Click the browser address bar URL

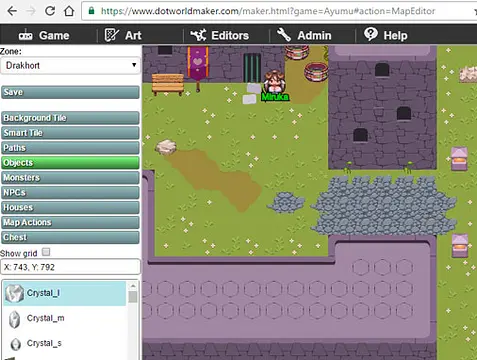click(x=268, y=11)
